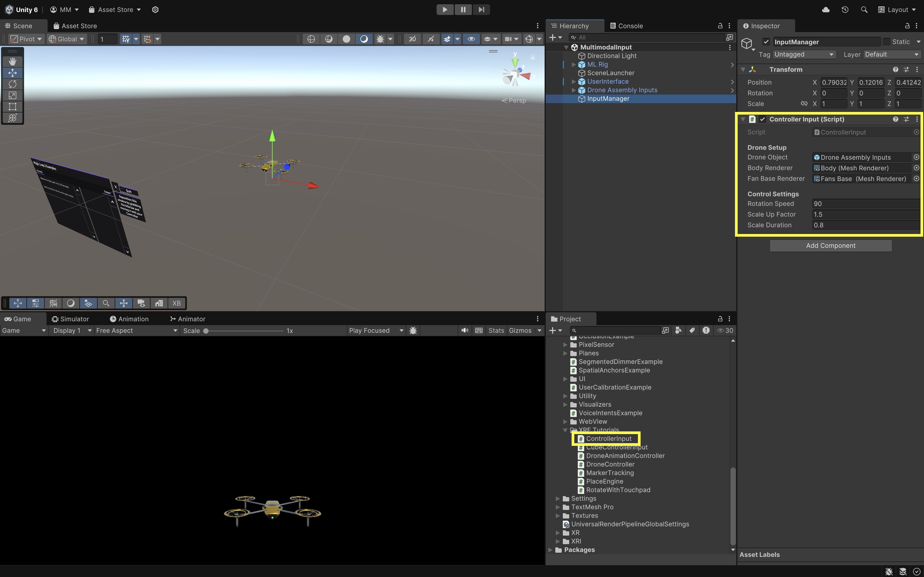Select the Rect tool in Scene toolbar
The height and width of the screenshot is (577, 924).
[x=13, y=107]
